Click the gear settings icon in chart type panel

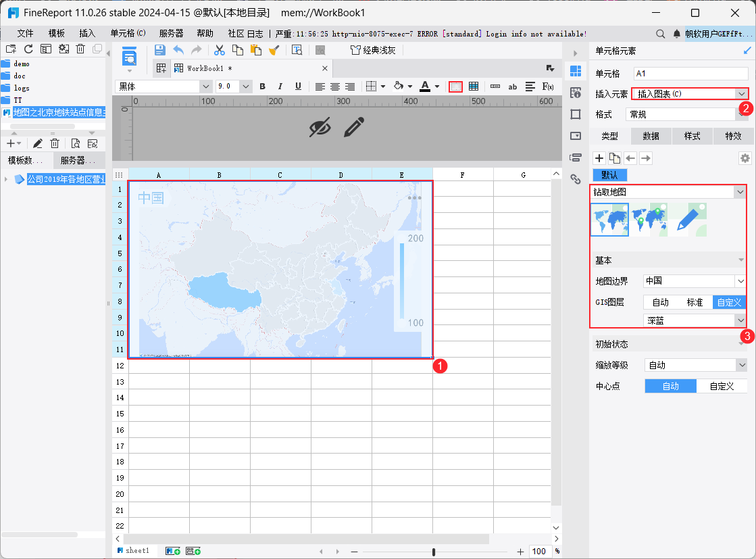(x=745, y=158)
